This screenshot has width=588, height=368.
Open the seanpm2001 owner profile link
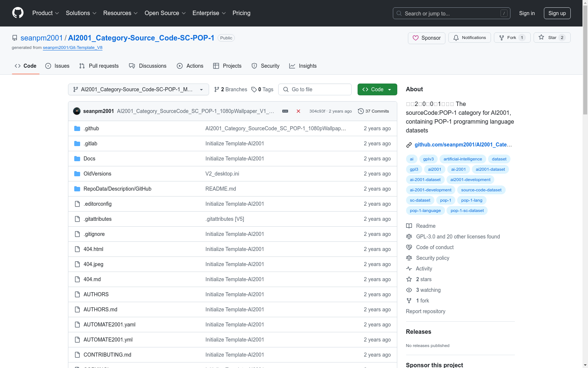point(42,38)
